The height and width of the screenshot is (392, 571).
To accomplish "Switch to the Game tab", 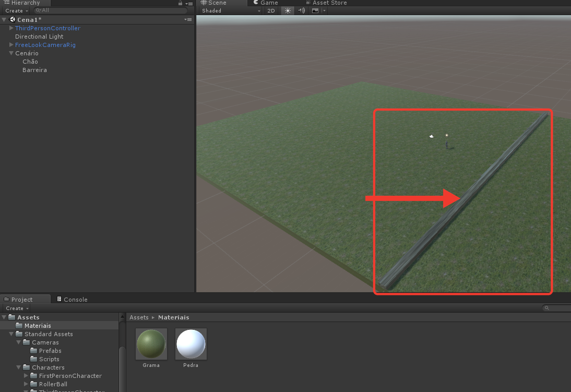I will (266, 3).
